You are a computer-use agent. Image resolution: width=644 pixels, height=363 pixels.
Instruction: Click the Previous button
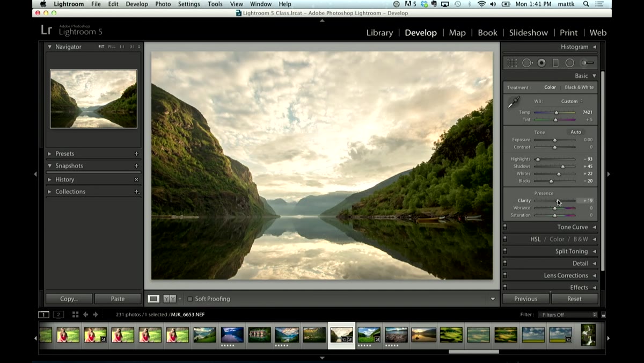(526, 299)
